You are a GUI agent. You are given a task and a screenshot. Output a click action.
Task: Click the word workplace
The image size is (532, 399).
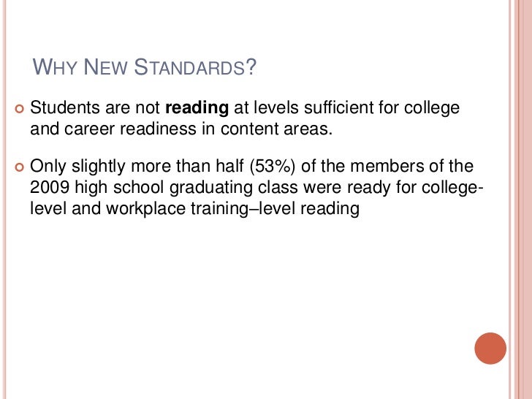click(x=145, y=209)
